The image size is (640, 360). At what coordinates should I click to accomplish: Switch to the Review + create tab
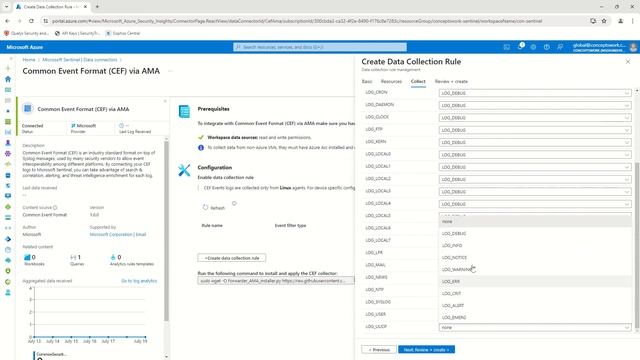point(451,82)
